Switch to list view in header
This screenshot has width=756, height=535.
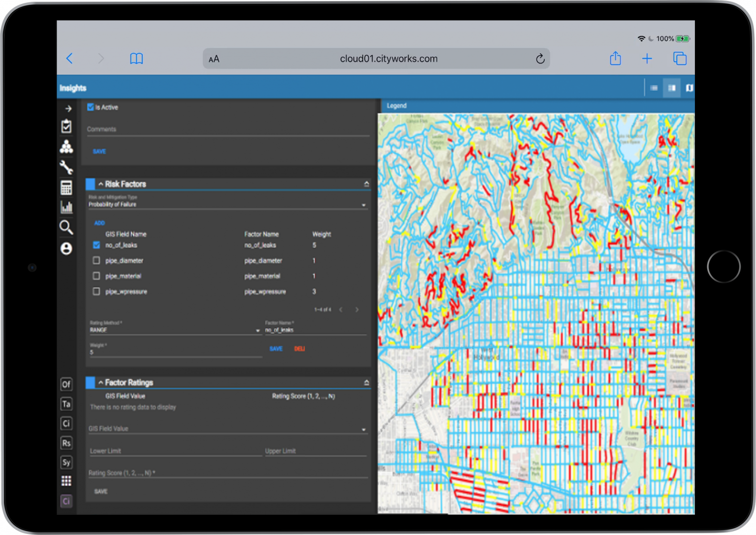point(654,88)
